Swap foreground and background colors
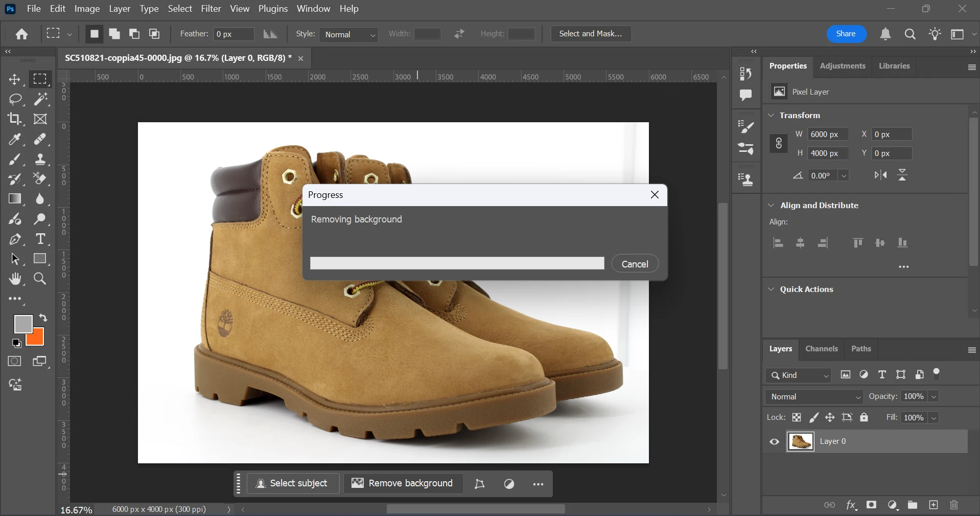Viewport: 980px width, 516px height. click(x=43, y=318)
